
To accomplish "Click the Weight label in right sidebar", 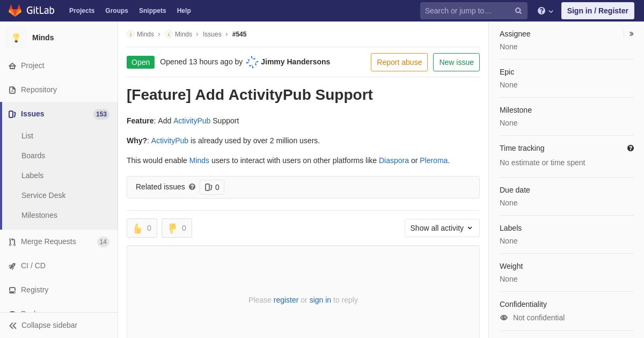I will [x=511, y=266].
